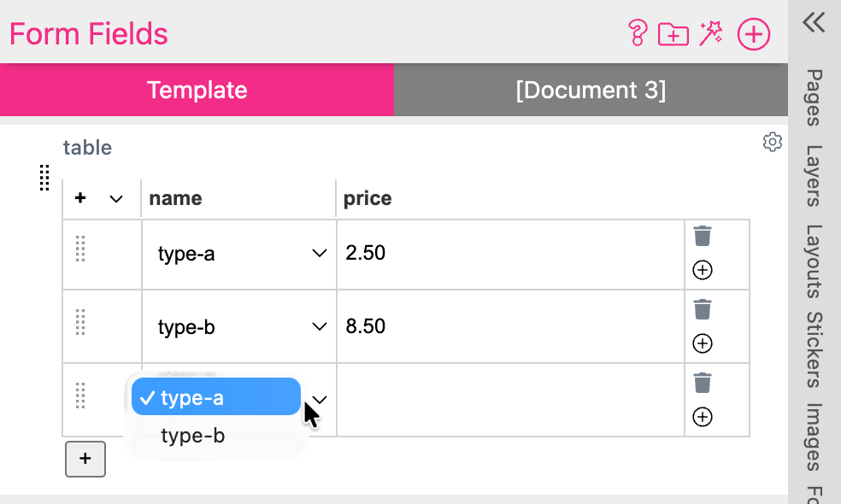The height and width of the screenshot is (504, 841).
Task: Click the magic wand icon
Action: (x=711, y=33)
